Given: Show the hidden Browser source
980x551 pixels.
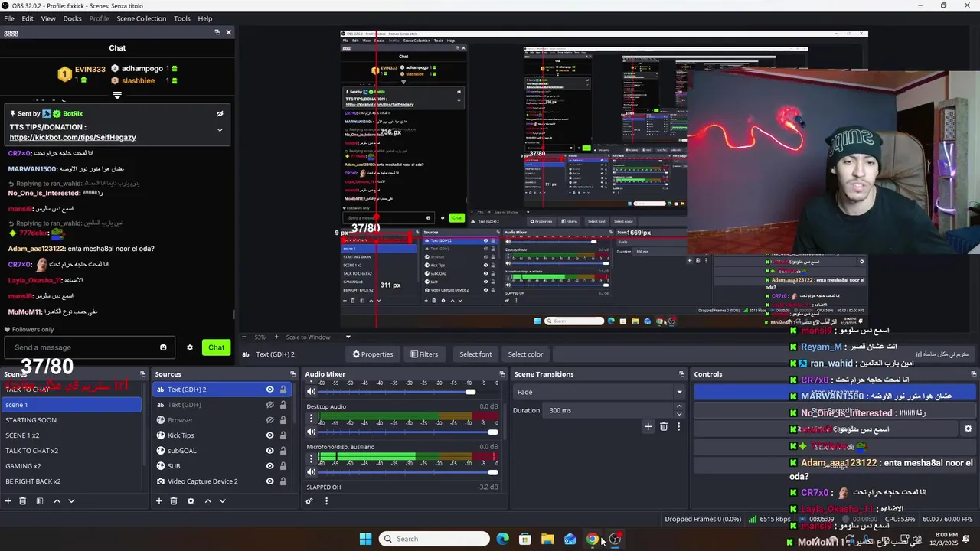Looking at the screenshot, I should pos(269,420).
